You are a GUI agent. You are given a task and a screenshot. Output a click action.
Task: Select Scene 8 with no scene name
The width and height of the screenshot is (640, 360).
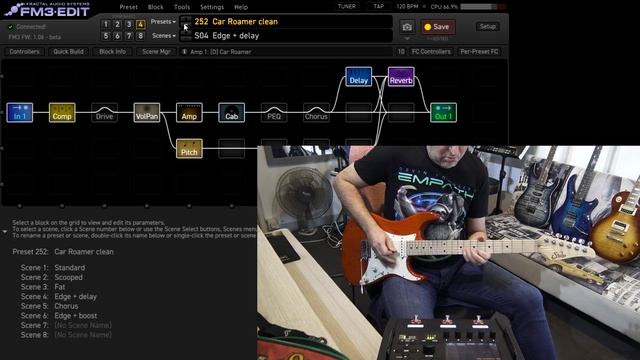point(66,335)
